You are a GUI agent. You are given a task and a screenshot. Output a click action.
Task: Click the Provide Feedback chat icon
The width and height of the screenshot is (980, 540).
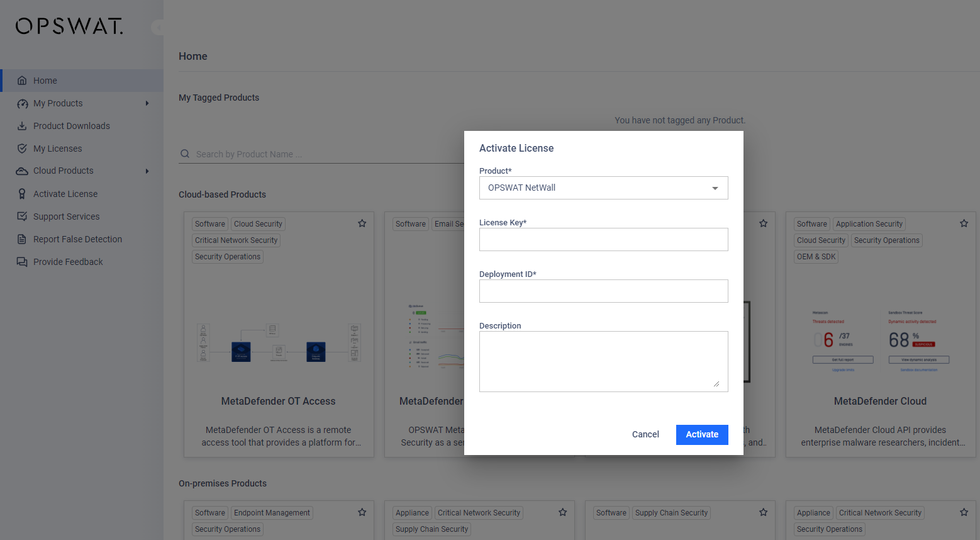tap(22, 262)
